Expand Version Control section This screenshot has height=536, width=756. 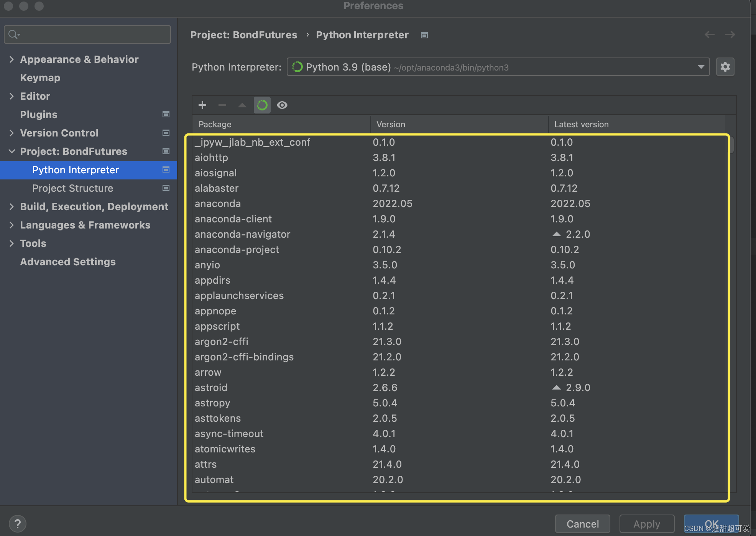[x=12, y=133]
